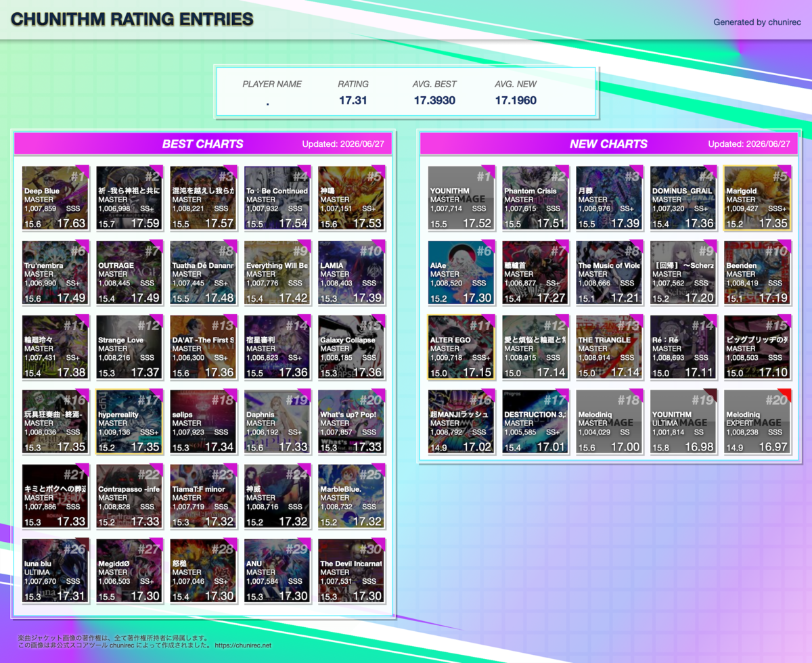
Task: Click the Generated by chunirec label
Action: pos(757,22)
